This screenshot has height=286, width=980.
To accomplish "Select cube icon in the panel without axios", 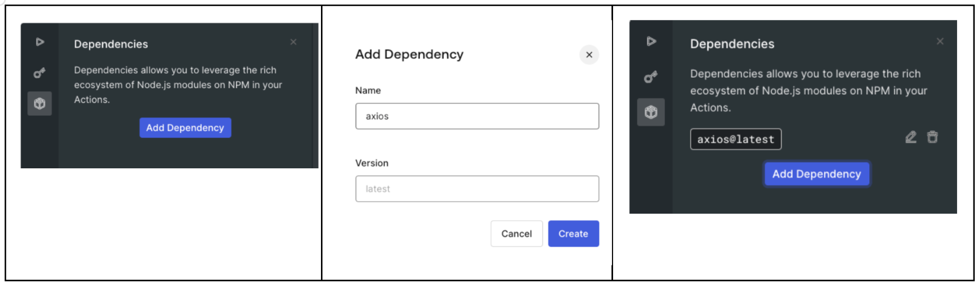I will pos(39,104).
